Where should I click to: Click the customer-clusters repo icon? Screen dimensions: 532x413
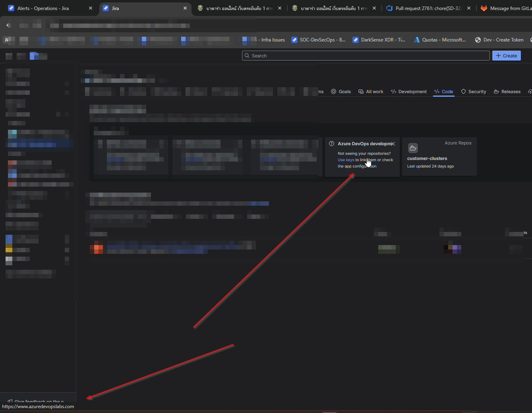tap(413, 148)
